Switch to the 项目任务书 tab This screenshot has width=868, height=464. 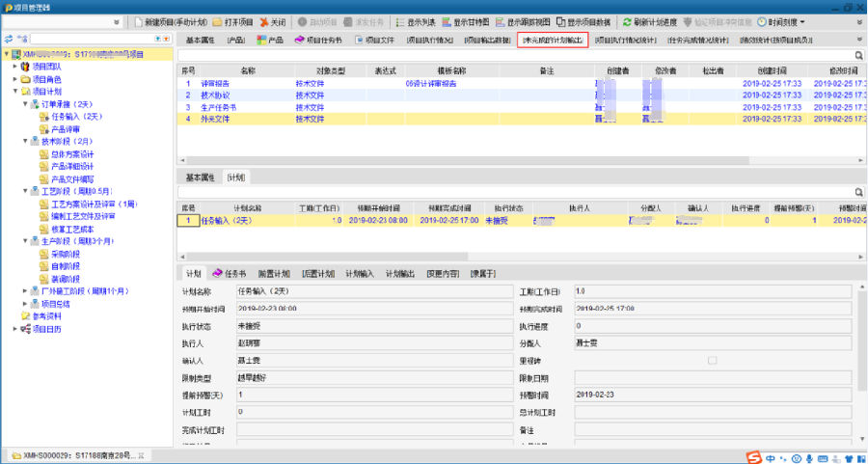point(320,41)
